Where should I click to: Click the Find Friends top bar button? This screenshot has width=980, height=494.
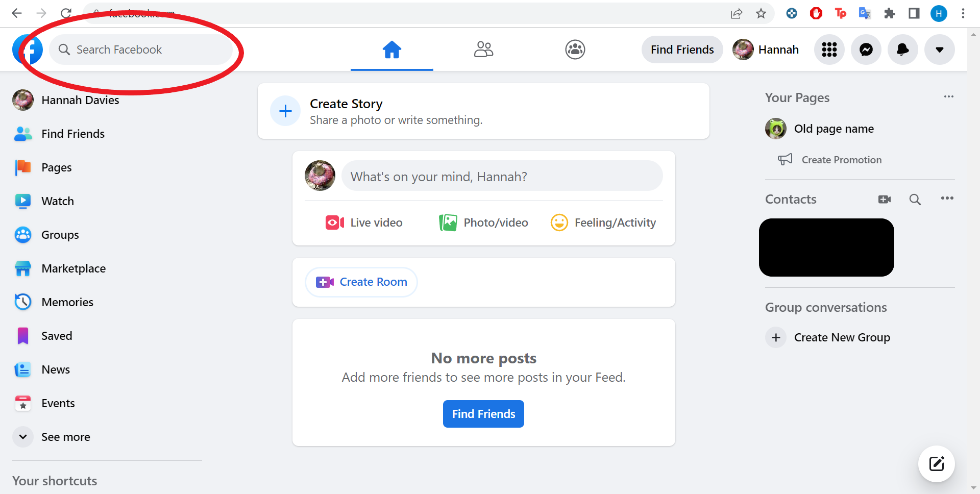(682, 50)
